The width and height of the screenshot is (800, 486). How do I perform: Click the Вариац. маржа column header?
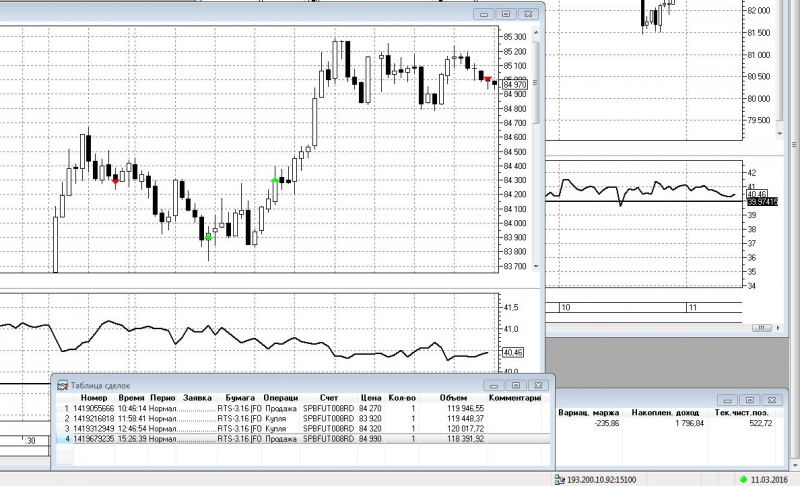click(588, 413)
